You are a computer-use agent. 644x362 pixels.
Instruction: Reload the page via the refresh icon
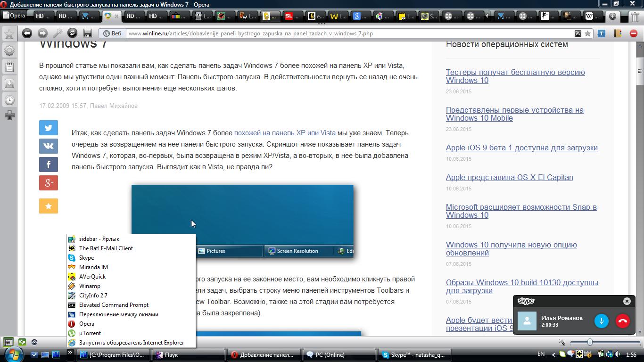click(x=72, y=33)
